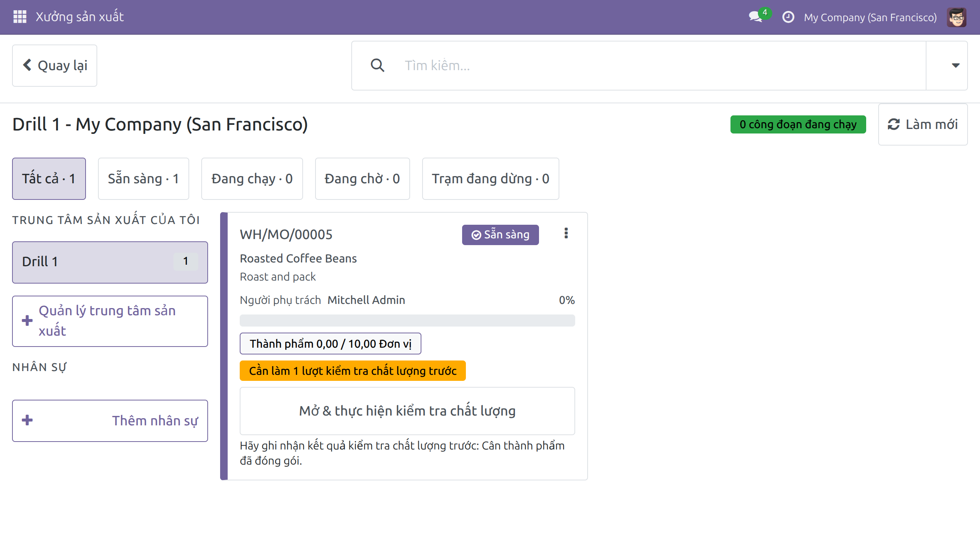Select the Tất cả filter tab
Screen dimensions: 980x543
pyautogui.click(x=49, y=178)
